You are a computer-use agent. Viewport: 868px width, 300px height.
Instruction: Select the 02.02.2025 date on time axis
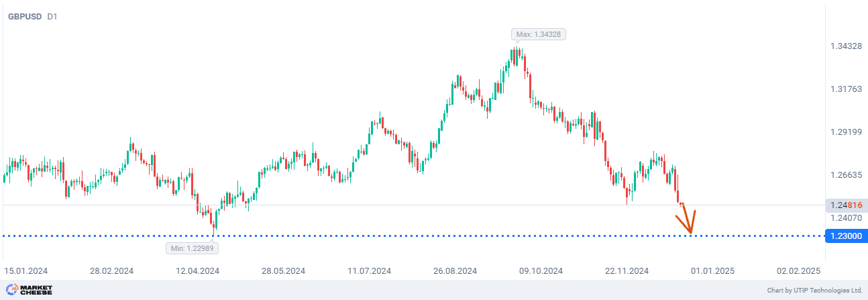(x=799, y=271)
